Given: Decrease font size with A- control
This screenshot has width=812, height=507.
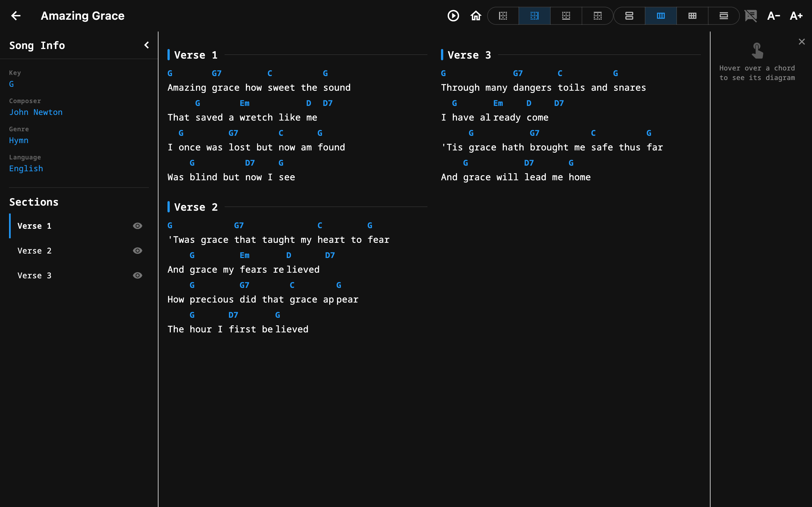Looking at the screenshot, I should tap(774, 15).
